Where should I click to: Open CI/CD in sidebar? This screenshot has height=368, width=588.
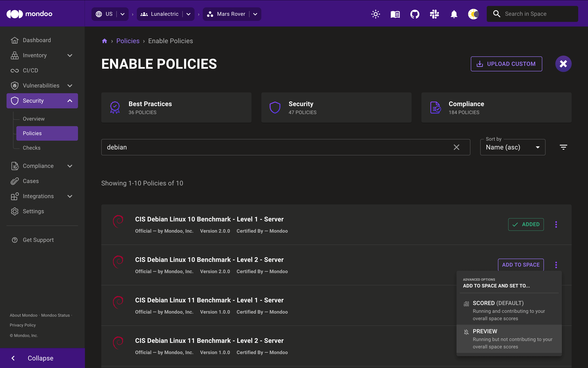(42, 70)
